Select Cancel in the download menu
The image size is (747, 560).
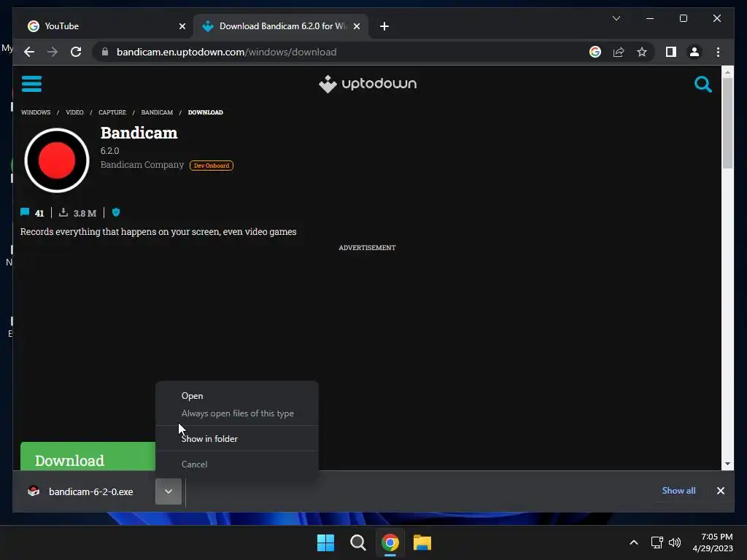coord(237,464)
